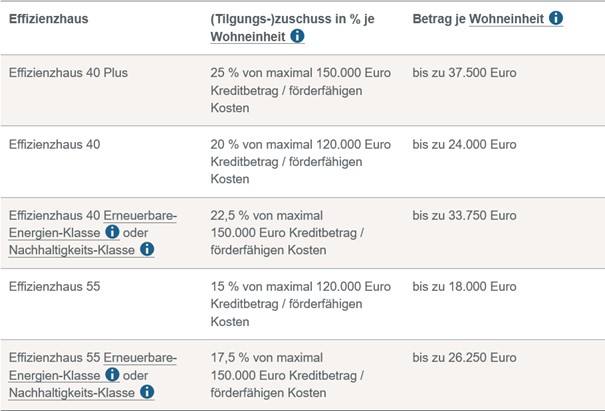This screenshot has height=411, width=605.
Task: Click the bis zu 26.250 Euro cell
Action: pyautogui.click(x=464, y=358)
